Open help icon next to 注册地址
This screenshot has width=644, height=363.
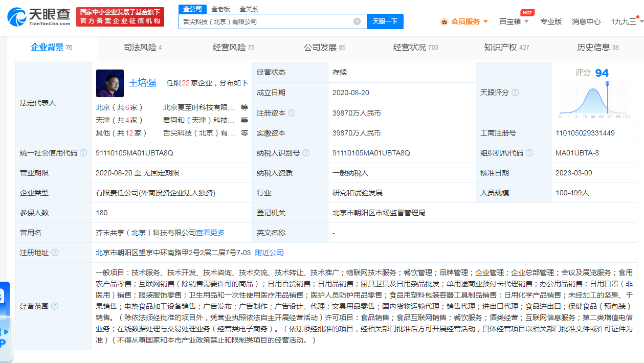55,253
